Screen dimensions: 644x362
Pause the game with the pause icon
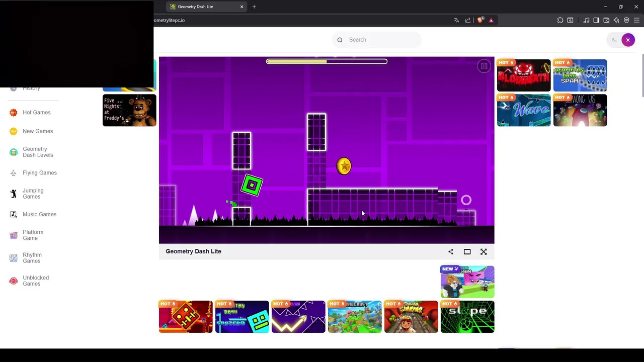[484, 66]
